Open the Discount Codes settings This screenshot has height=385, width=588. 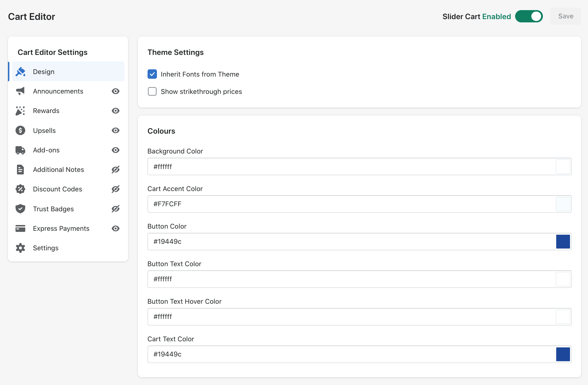[57, 189]
